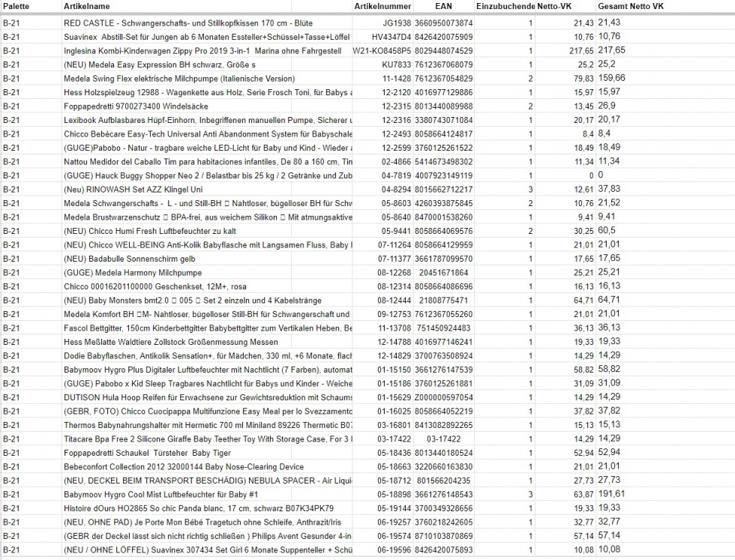Click EAN "8029448074529"
Image resolution: width=735 pixels, height=560 pixels.
443,51
